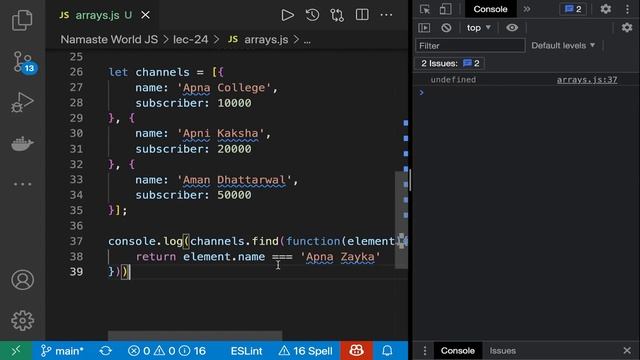Select the drawer Console tab
This screenshot has height=360, width=640.
tap(458, 351)
